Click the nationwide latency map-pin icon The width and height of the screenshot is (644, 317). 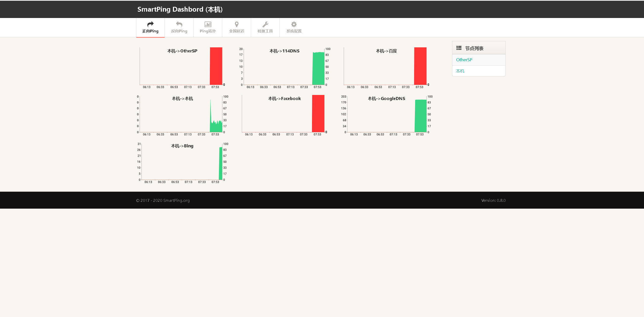pos(236,24)
